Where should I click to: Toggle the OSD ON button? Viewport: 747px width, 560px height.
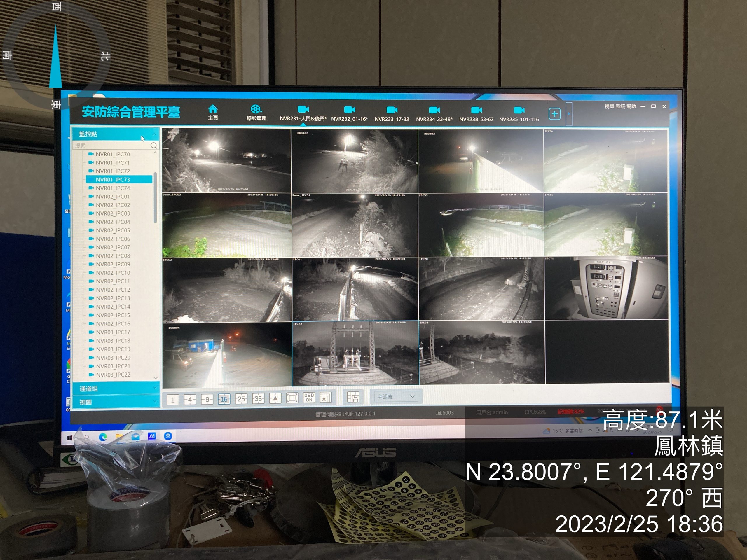coord(309,398)
